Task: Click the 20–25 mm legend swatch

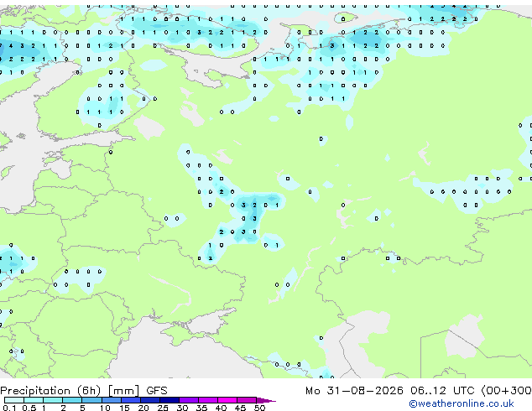Action: click(x=149, y=400)
